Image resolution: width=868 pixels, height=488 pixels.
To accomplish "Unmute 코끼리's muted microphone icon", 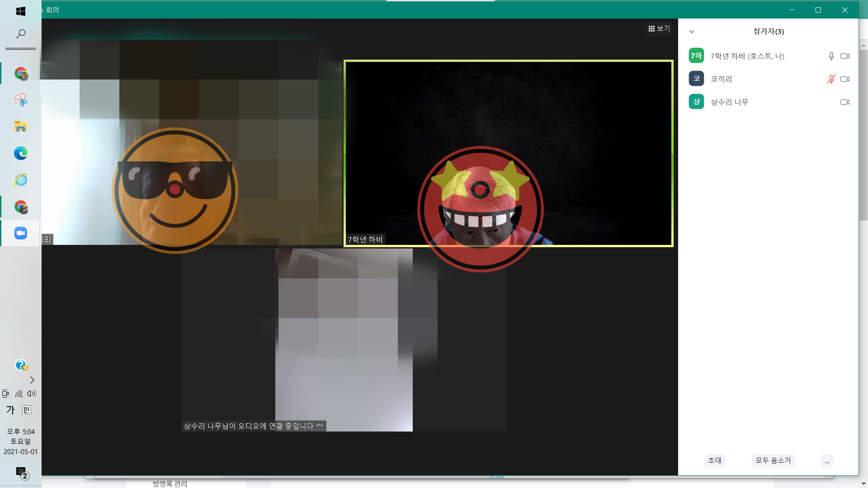I will click(831, 79).
